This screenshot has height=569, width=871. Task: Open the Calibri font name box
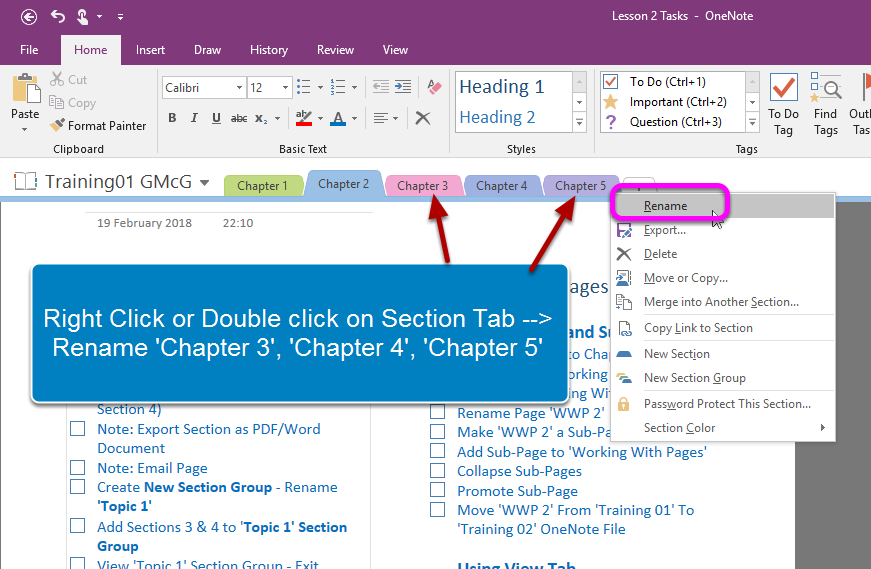[204, 88]
